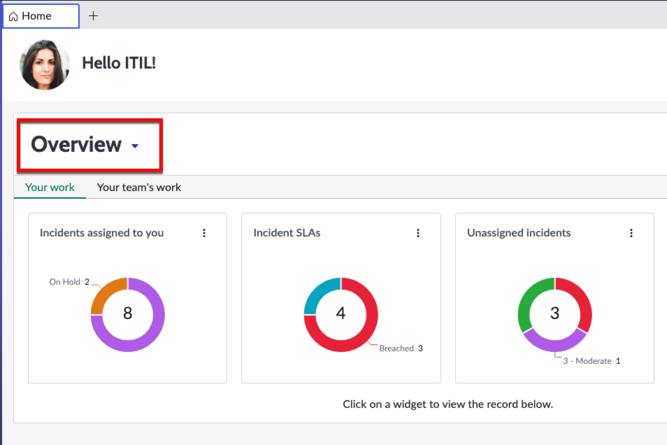This screenshot has height=445, width=667.
Task: Click the Breached 3 label
Action: point(401,348)
